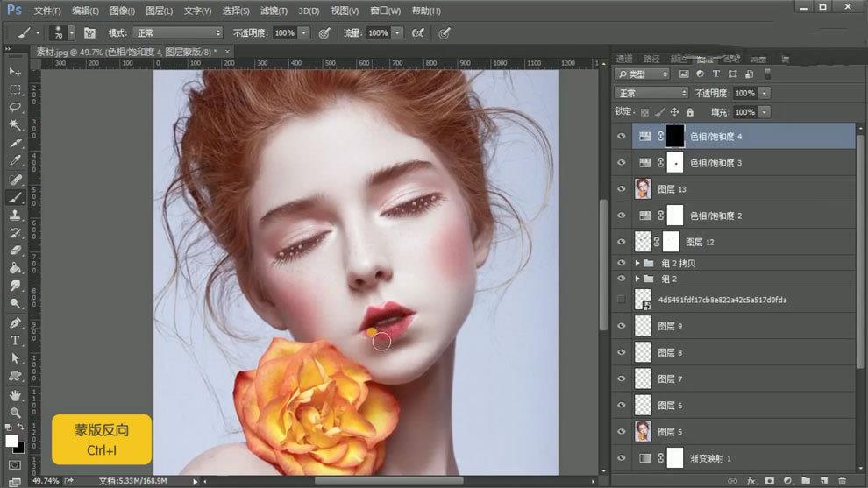Viewport: 868px width, 488px height.
Task: Click the black mask thumbnail of 色相/饱和度 4
Action: point(674,136)
